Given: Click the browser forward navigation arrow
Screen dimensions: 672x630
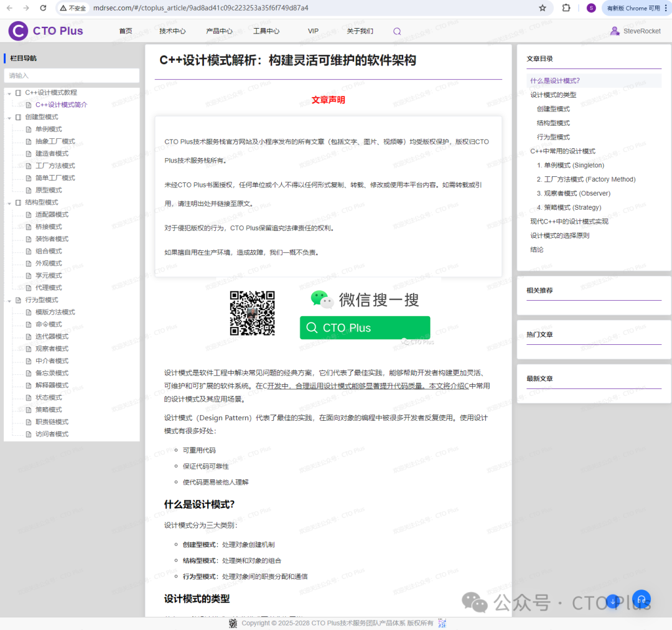Looking at the screenshot, I should click(x=24, y=8).
